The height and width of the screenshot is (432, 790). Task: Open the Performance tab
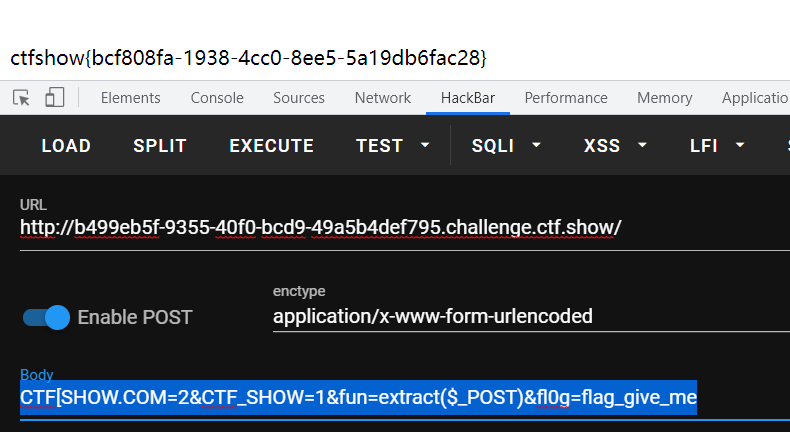(x=566, y=98)
